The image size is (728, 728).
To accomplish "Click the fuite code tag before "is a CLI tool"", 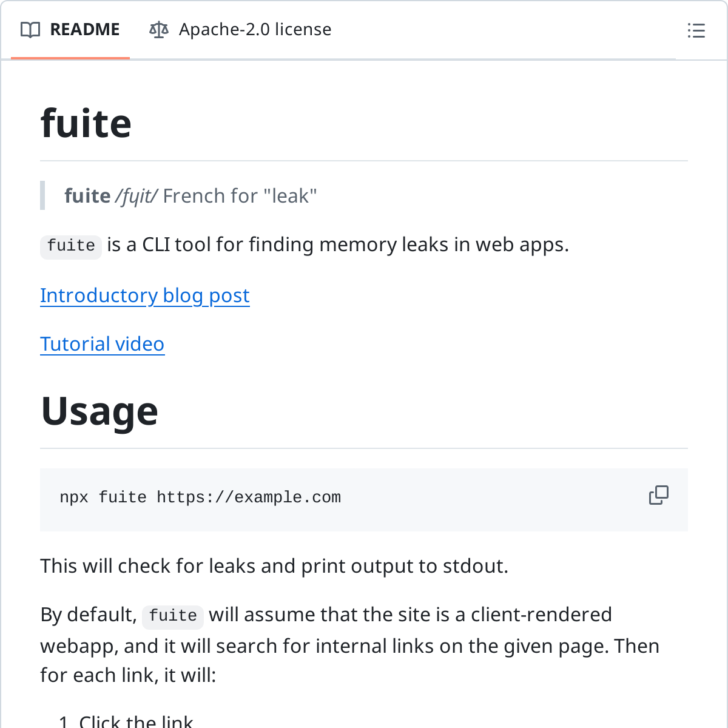I will point(71,246).
